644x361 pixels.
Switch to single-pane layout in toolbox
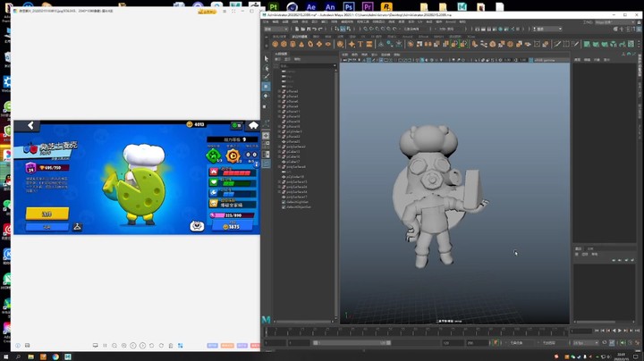(x=267, y=136)
